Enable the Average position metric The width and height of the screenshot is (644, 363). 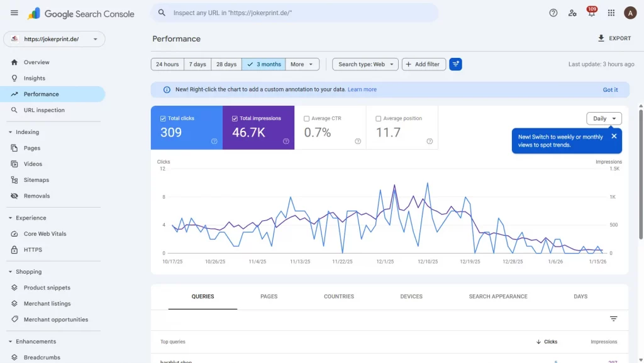point(379,118)
